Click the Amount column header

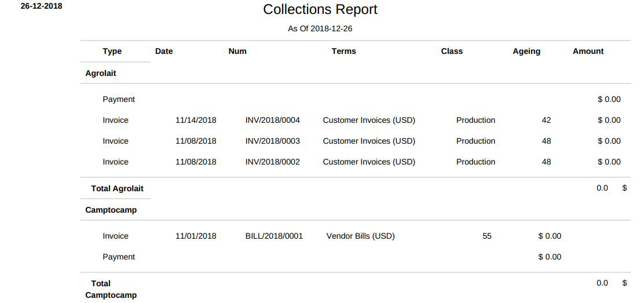tap(588, 52)
